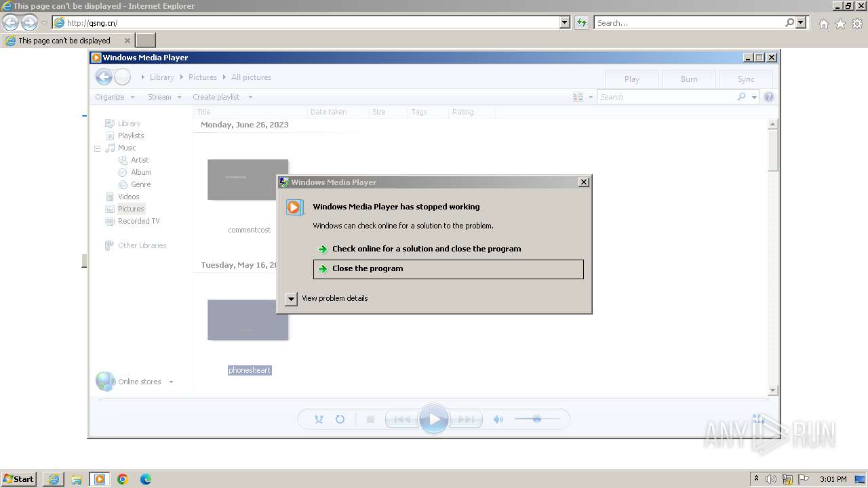868x488 pixels.
Task: Sort by Tags column header
Action: [x=428, y=112]
